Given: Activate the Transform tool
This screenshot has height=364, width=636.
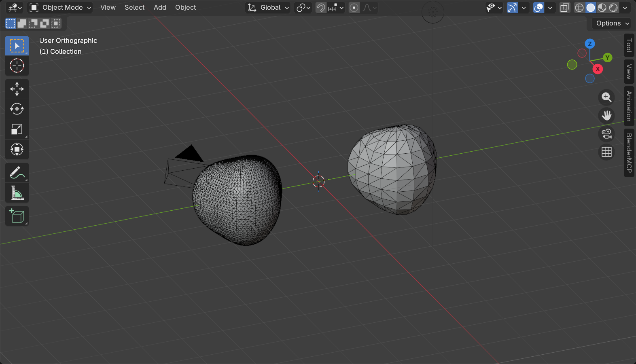Looking at the screenshot, I should [17, 149].
